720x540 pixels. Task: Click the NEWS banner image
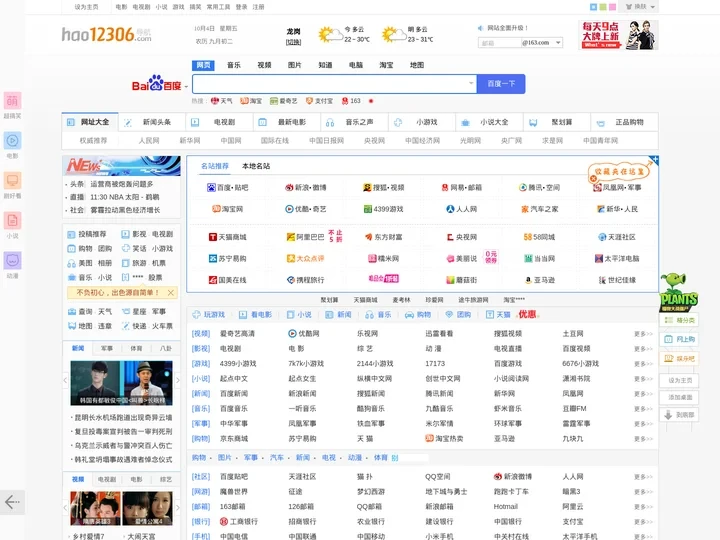pyautogui.click(x=121, y=166)
